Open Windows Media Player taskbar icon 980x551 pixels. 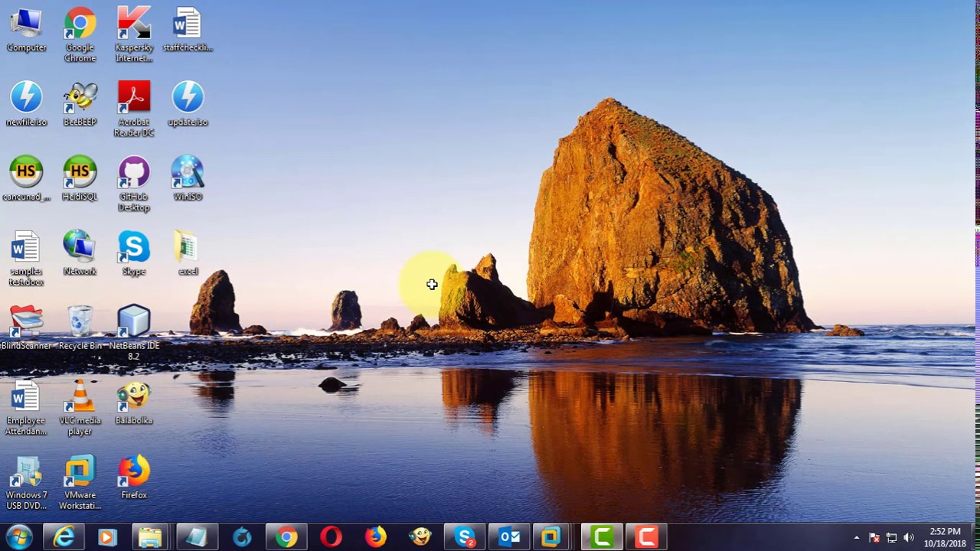point(107,536)
